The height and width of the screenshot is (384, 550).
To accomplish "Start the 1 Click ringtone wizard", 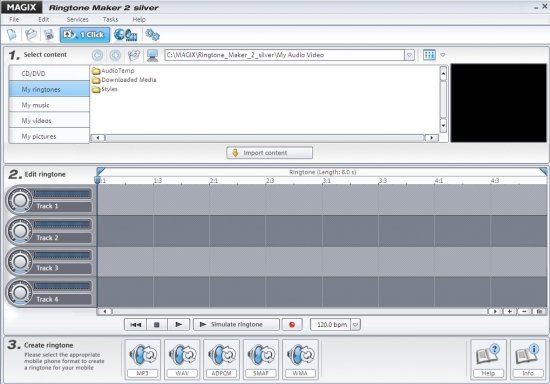I will (x=85, y=35).
